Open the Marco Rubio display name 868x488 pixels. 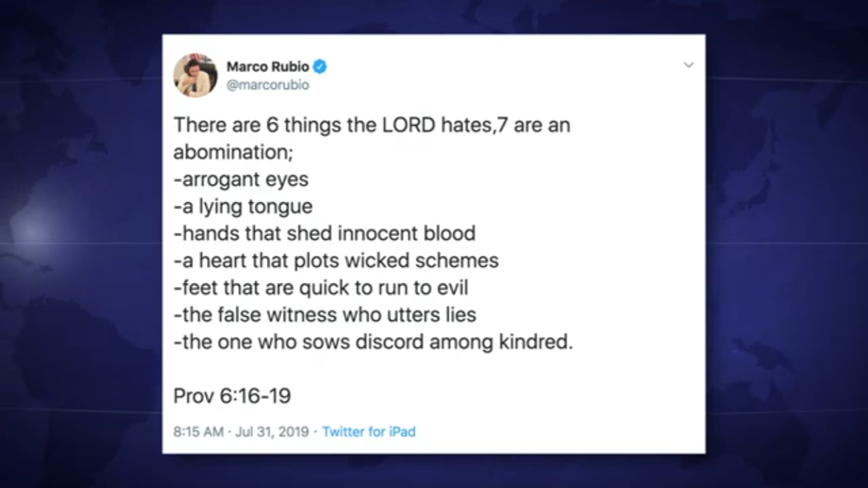[x=268, y=66]
